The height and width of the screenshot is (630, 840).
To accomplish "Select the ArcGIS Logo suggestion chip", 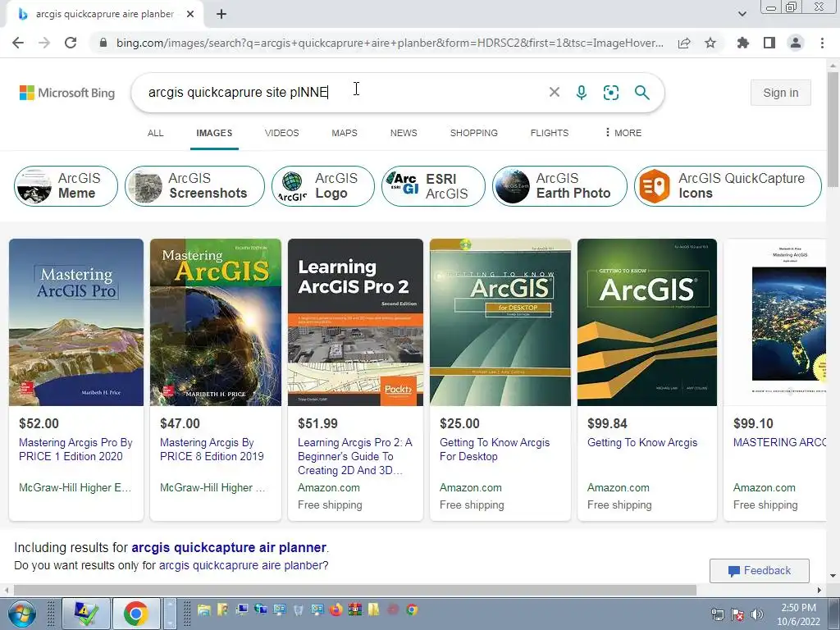I will (323, 186).
